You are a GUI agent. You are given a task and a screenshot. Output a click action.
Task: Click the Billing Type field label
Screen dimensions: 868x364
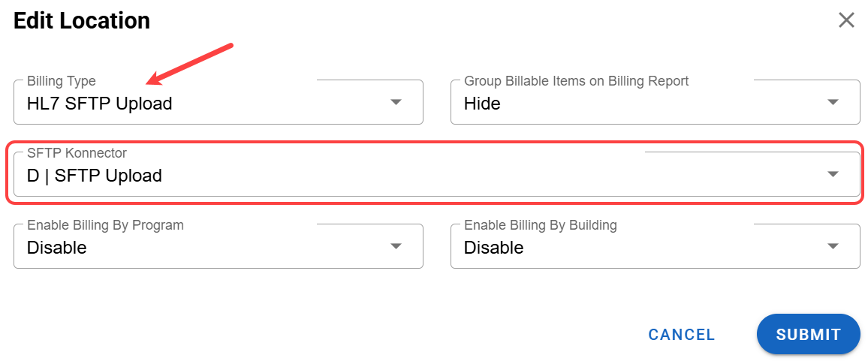click(x=62, y=81)
